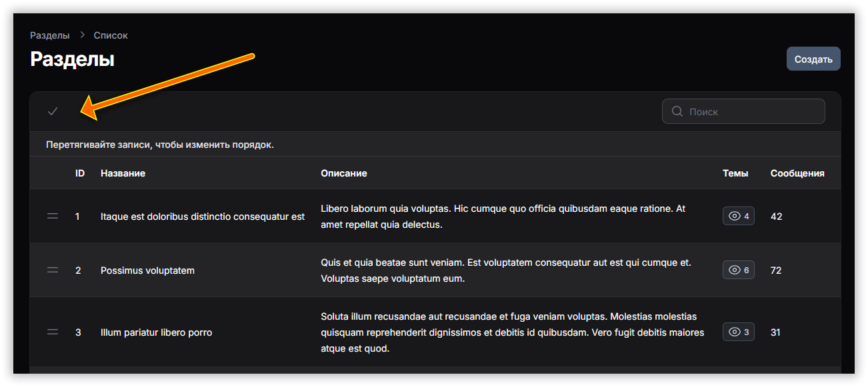This screenshot has height=387, width=868.
Task: Open the Разделы breadcrumb link
Action: click(50, 35)
